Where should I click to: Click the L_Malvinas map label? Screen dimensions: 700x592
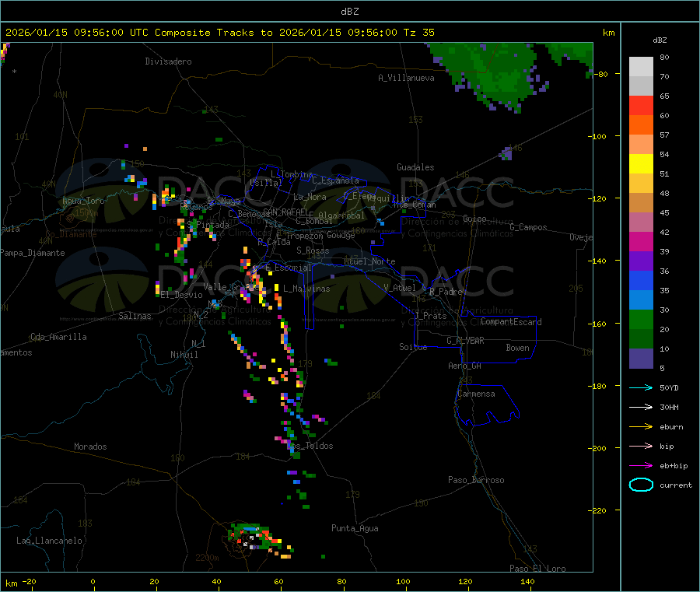pos(306,289)
